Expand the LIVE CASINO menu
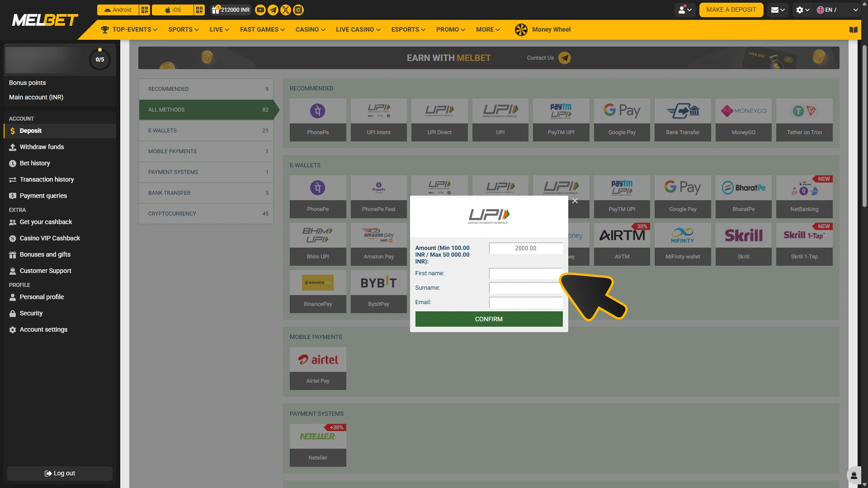868x488 pixels. (x=358, y=30)
